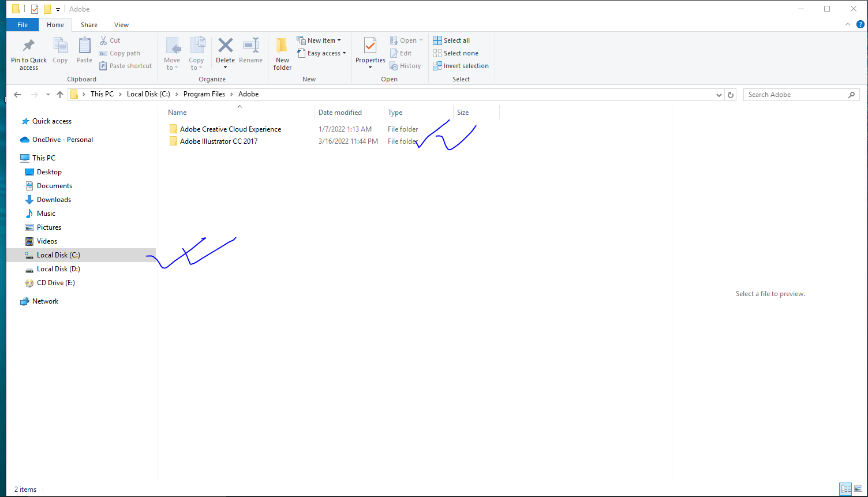868x497 pixels.
Task: Open OneDrive - Personal in navigation pane
Action: click(x=62, y=140)
